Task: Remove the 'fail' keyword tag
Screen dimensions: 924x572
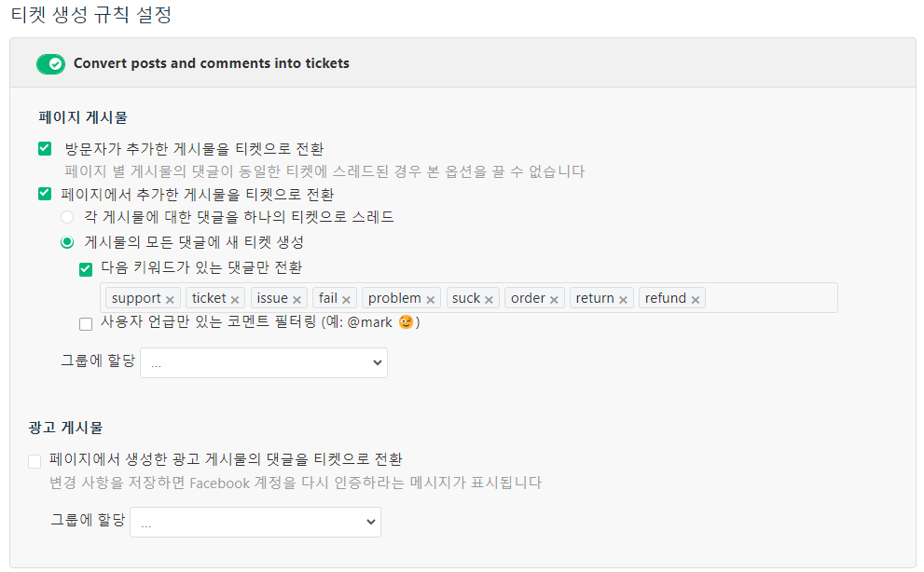Action: pyautogui.click(x=347, y=300)
